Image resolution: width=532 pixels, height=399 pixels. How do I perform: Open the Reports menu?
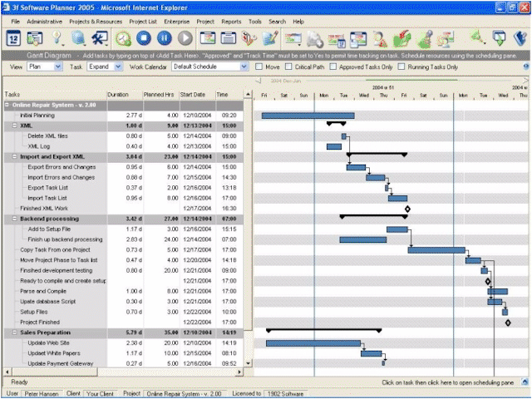231,22
